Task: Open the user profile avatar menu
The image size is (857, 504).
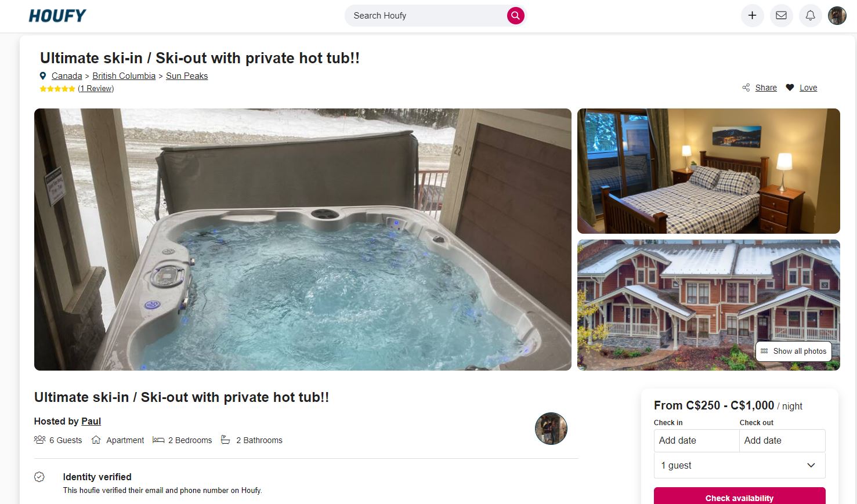Action: [837, 16]
